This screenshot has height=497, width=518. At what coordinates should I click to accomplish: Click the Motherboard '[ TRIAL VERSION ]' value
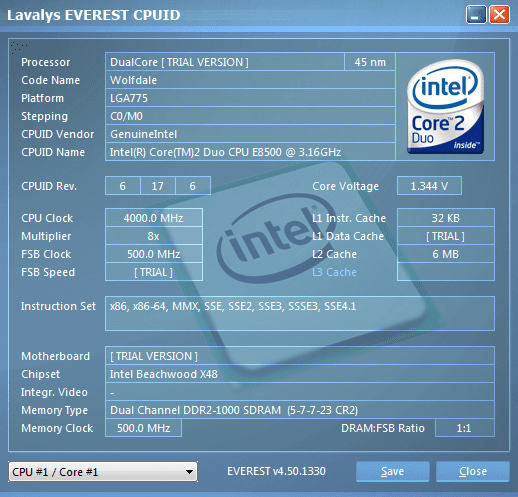[300, 356]
